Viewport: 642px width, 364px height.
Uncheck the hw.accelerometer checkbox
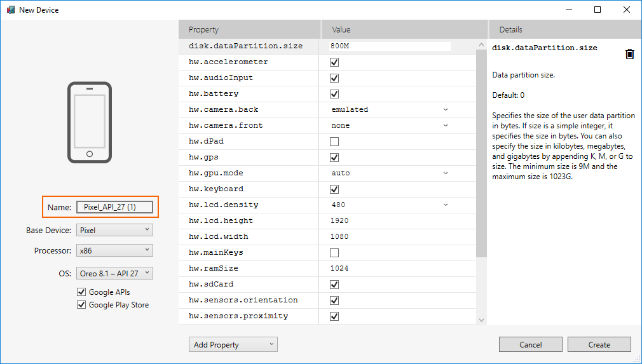[x=334, y=62]
